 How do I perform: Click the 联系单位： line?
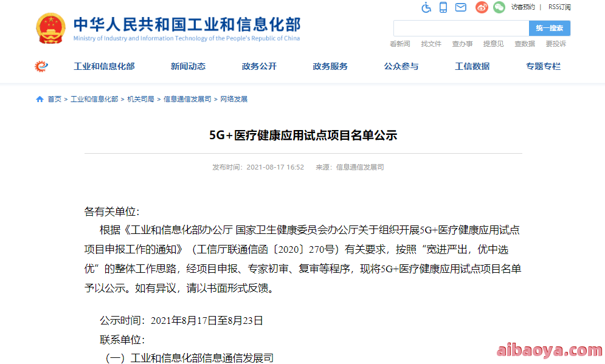122,340
